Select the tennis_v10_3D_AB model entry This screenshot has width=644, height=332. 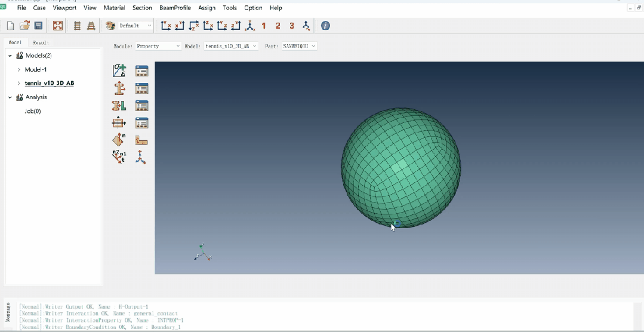pos(50,83)
